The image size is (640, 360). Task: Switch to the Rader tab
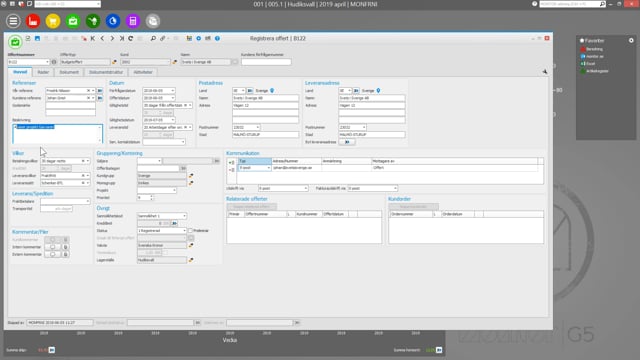click(x=43, y=72)
